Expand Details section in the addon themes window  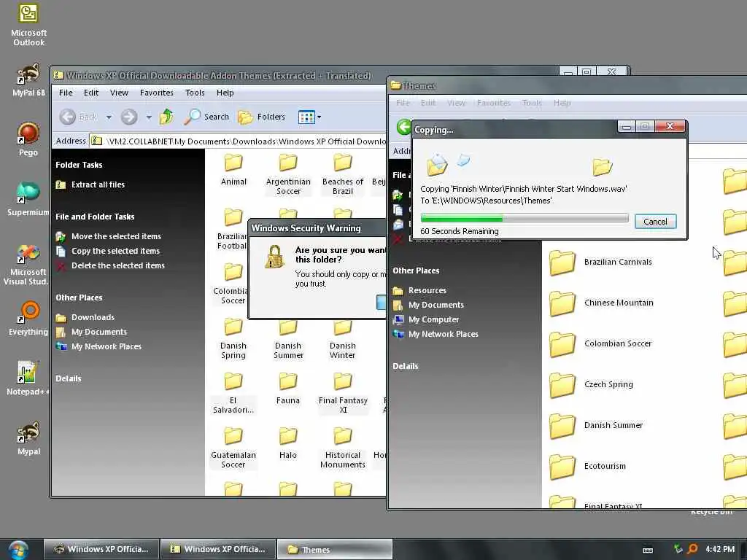point(68,378)
